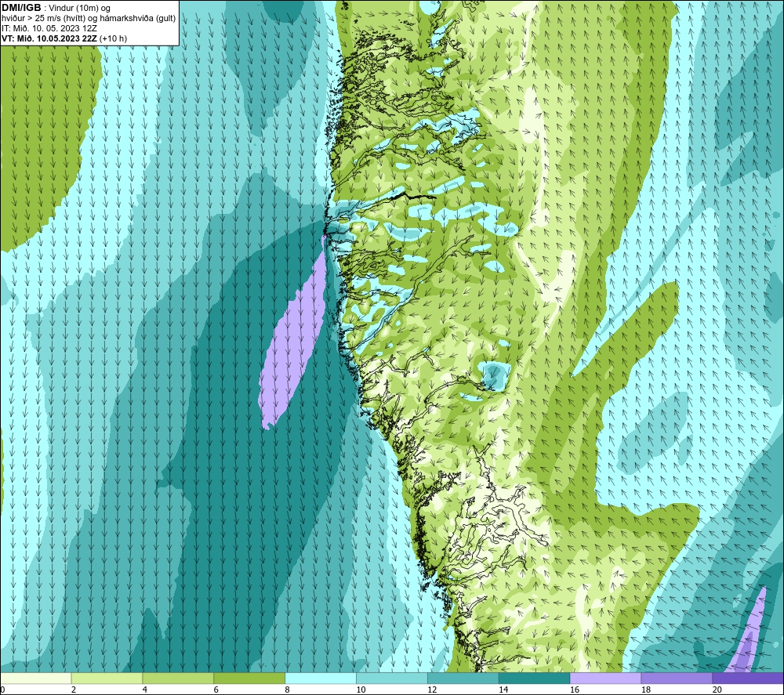The height and width of the screenshot is (695, 784).
Task: Click the 14–16 m/s dark teal legend swatch
Action: (x=535, y=678)
